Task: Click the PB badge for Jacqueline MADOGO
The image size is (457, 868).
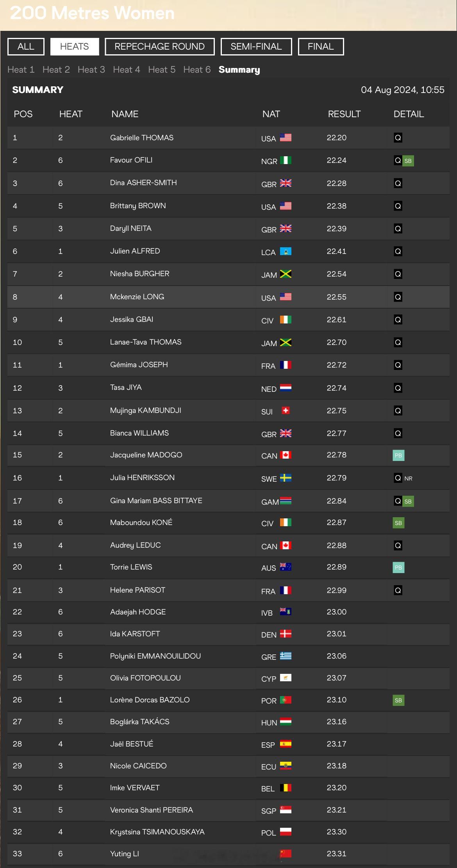Action: tap(398, 455)
